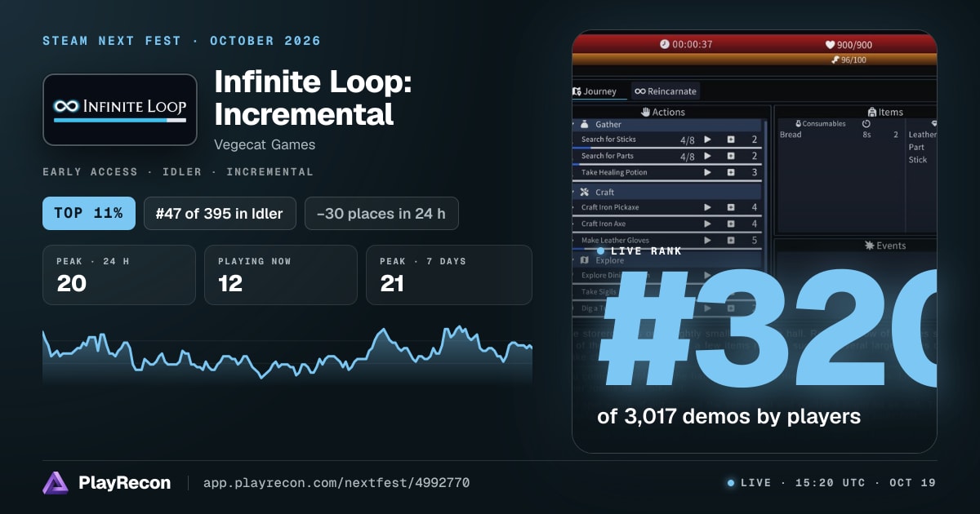Start the Craft Iron Pickaxe play arrow
This screenshot has height=514, width=980.
pyautogui.click(x=707, y=207)
